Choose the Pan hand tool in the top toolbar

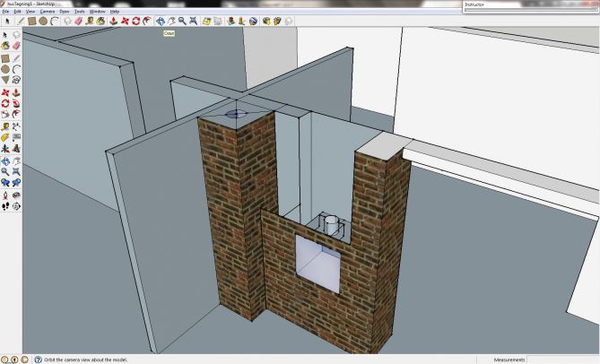pyautogui.click(x=173, y=21)
